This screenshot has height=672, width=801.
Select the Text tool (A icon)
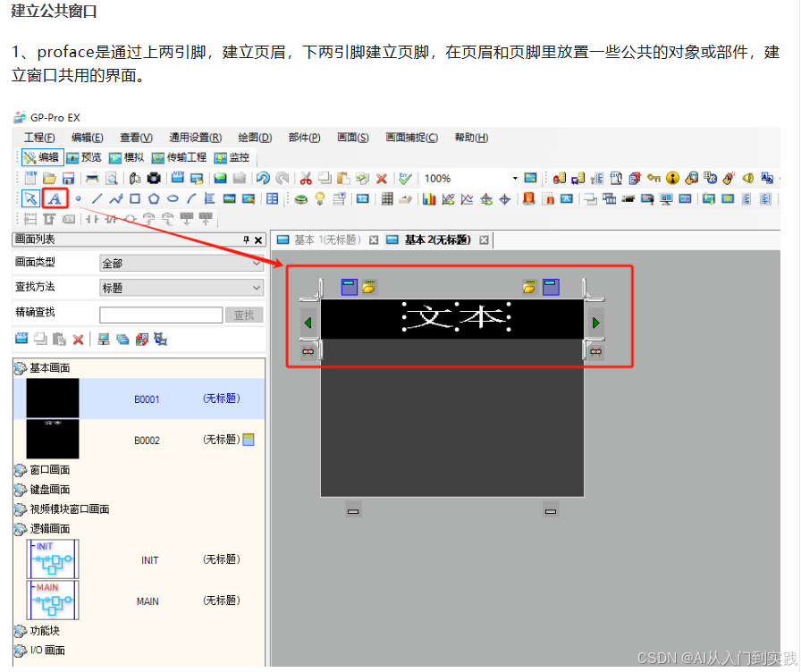55,199
